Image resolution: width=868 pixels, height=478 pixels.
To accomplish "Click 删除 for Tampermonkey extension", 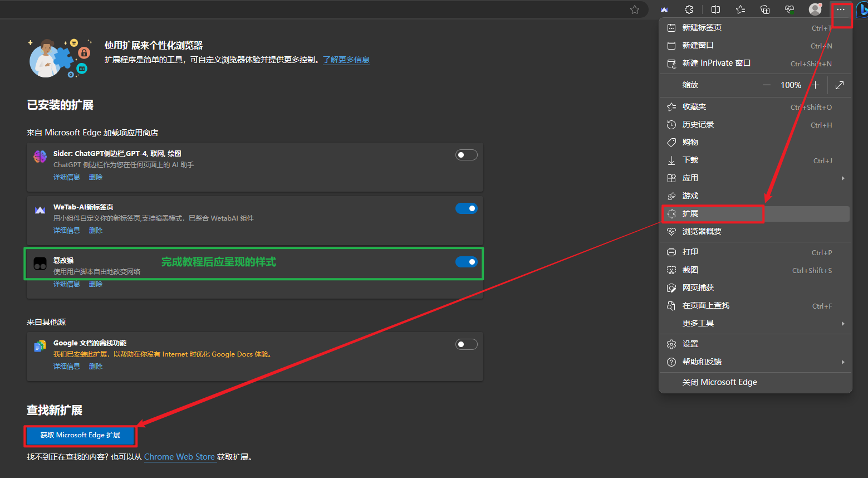I will pos(96,284).
